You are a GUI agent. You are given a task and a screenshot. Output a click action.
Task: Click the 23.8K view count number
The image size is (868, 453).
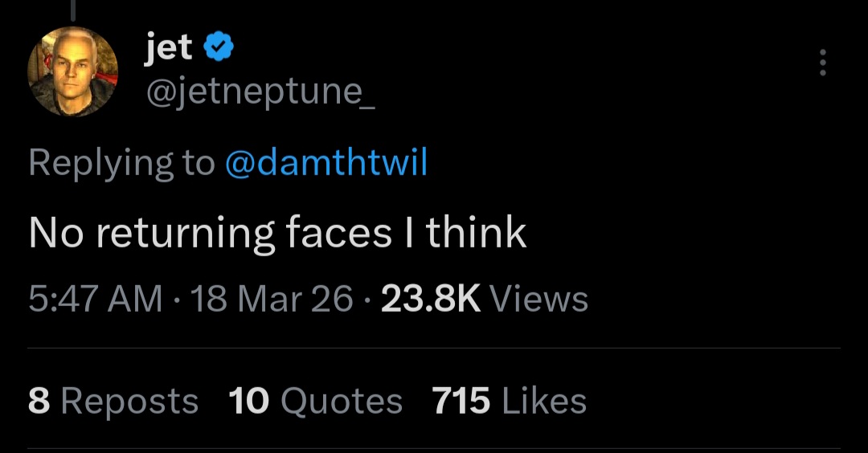(430, 300)
